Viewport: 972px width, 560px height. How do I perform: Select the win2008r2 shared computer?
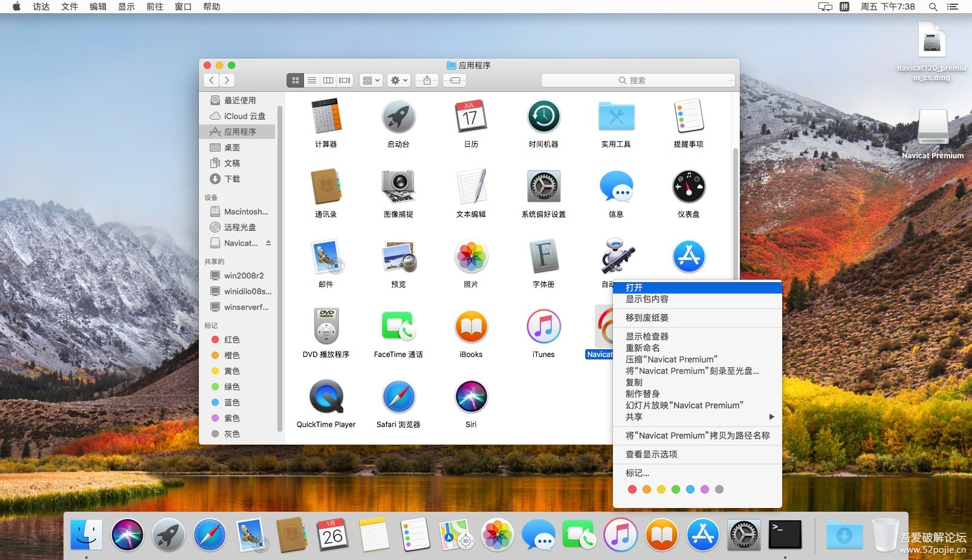click(238, 275)
